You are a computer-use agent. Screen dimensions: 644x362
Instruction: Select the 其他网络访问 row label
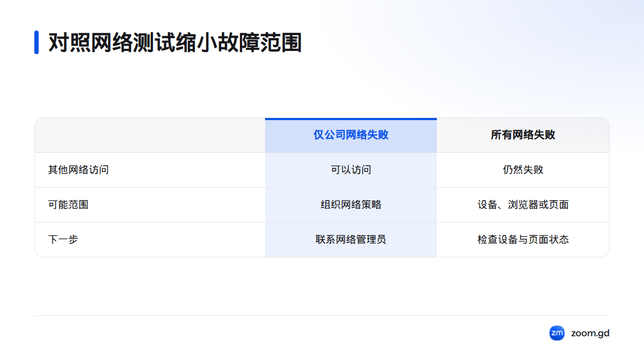click(78, 170)
